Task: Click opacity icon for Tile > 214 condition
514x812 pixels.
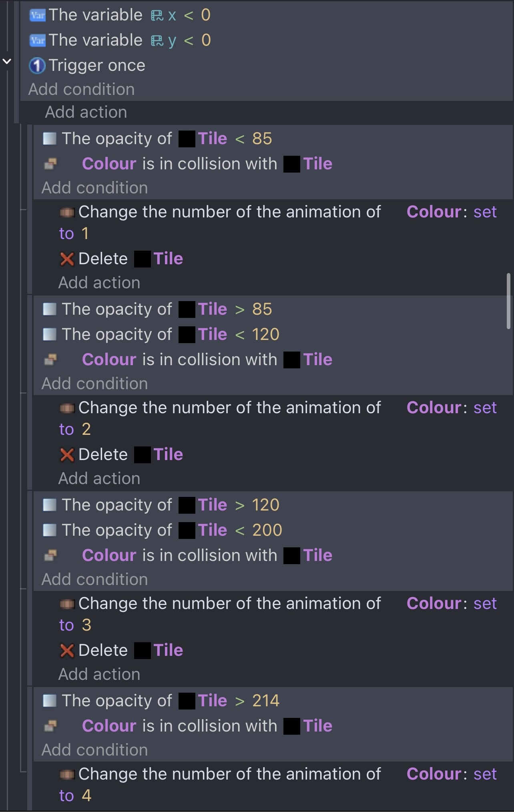Action: click(x=50, y=701)
